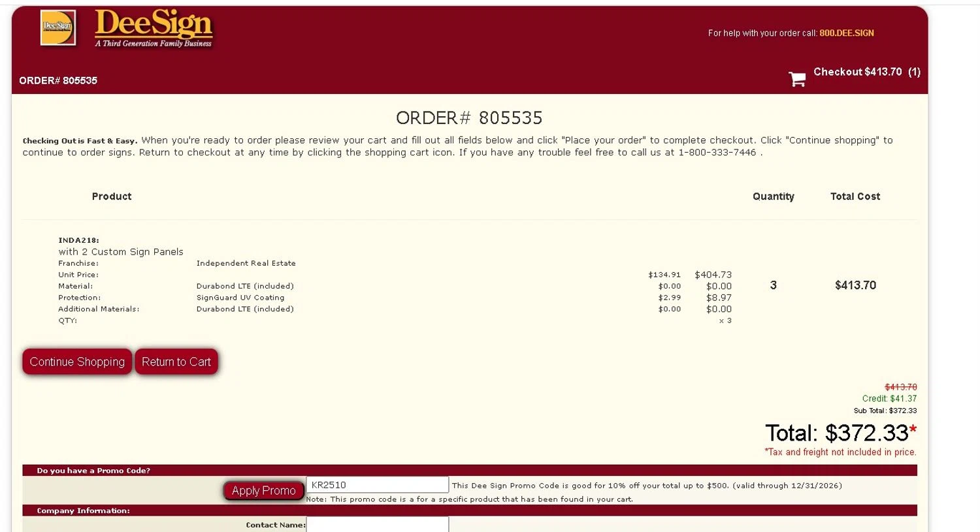Click the $2.99 protection price
Image resolution: width=980 pixels, height=532 pixels.
click(x=670, y=298)
